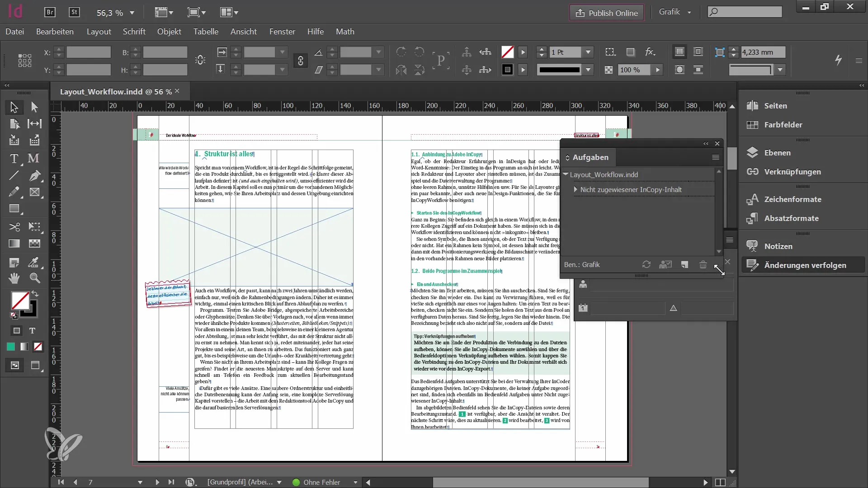Pick the Line tool
The image size is (868, 488).
point(14,176)
